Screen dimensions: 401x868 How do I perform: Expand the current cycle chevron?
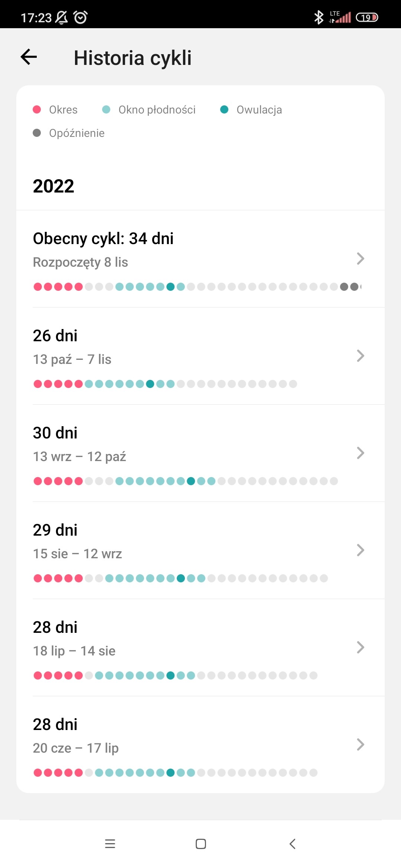360,259
